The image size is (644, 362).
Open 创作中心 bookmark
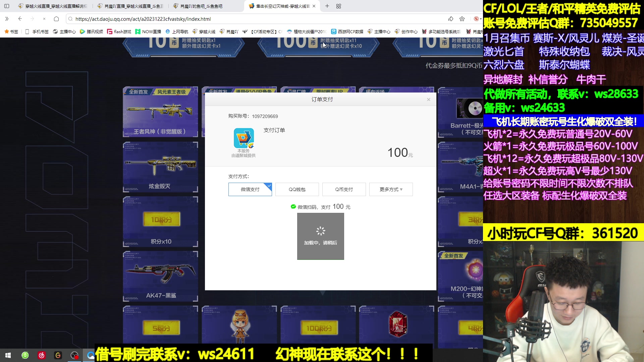406,32
